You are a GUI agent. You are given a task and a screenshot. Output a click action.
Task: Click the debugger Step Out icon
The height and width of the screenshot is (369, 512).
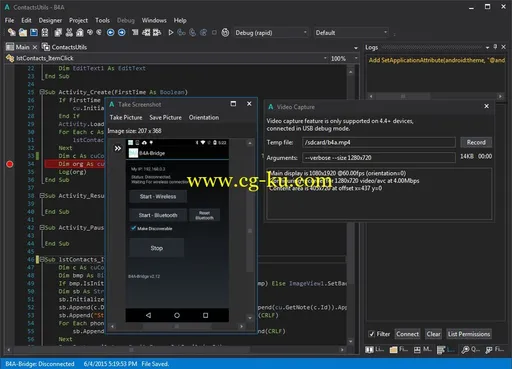point(203,32)
